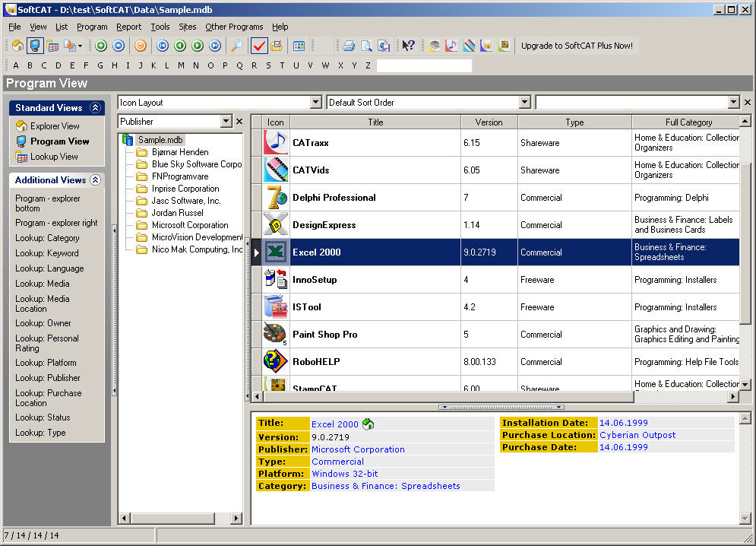Select Lookup View in Standard Views panel
Image resolution: width=756 pixels, height=546 pixels.
[54, 157]
